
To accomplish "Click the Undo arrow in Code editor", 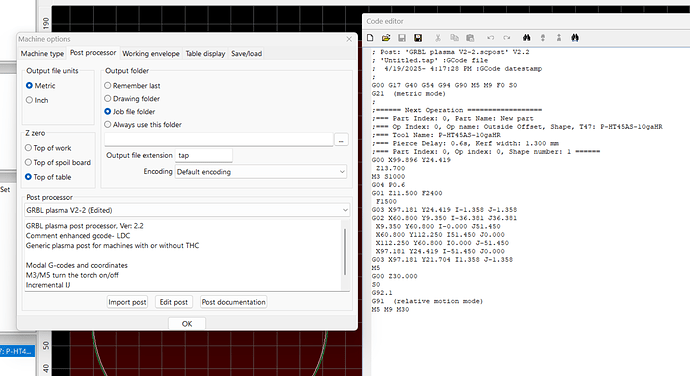I will pyautogui.click(x=491, y=38).
